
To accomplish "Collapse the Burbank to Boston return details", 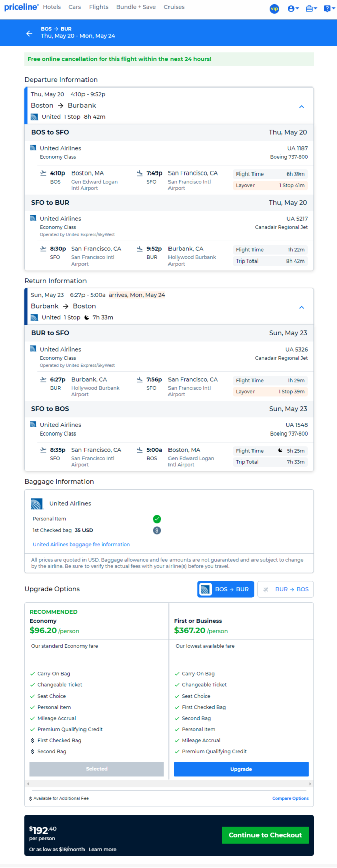I will click(302, 307).
